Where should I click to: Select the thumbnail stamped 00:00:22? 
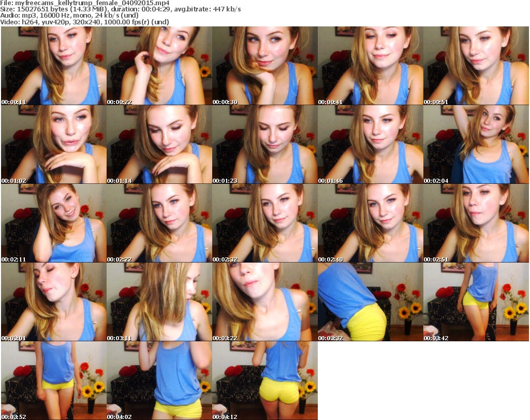point(159,66)
